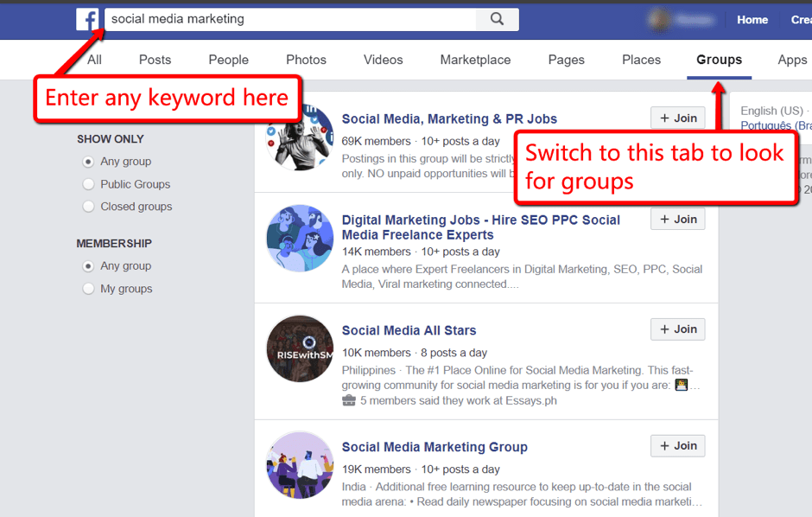Viewport: 812px width, 517px height.
Task: Click '10K members · 8 posts a day'
Action: pyautogui.click(x=415, y=352)
